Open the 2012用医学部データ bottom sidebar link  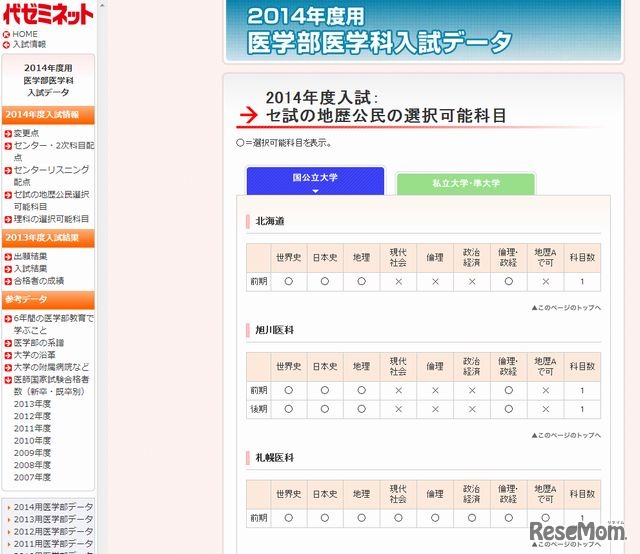[x=53, y=531]
